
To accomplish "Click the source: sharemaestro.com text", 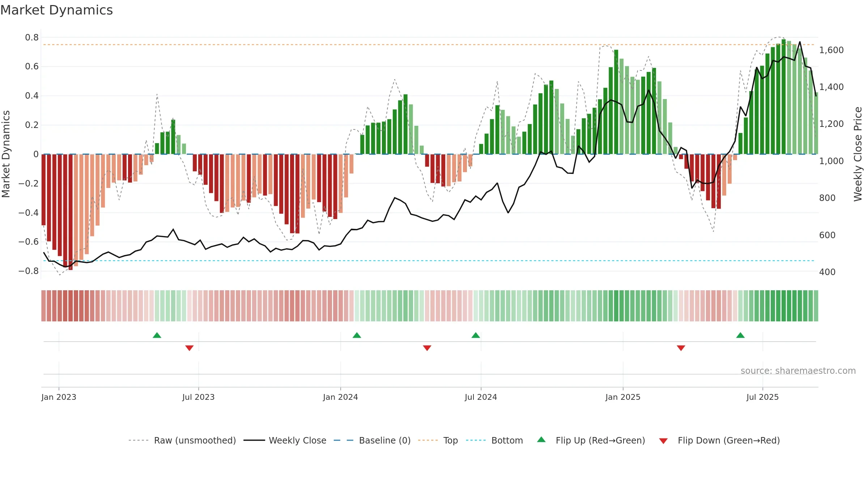I will click(x=798, y=371).
